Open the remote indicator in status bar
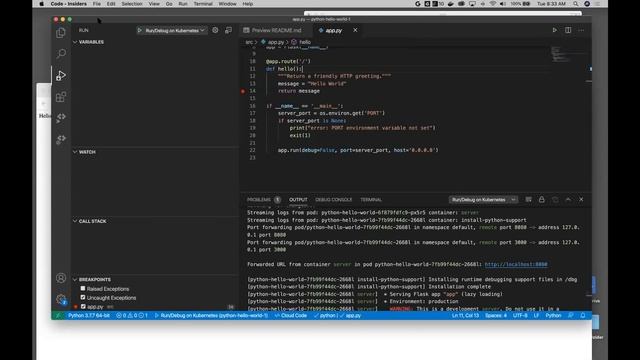This screenshot has height=360, width=640. pos(58,316)
